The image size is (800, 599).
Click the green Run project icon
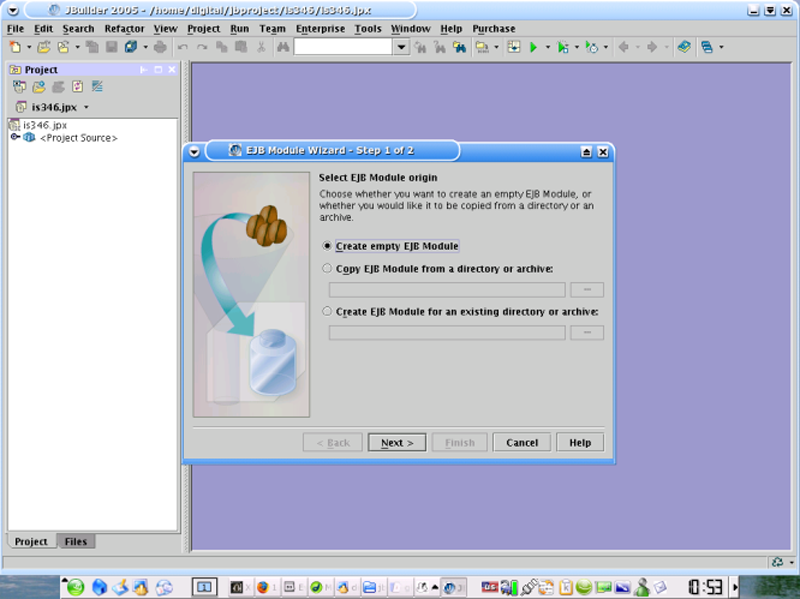pyautogui.click(x=534, y=47)
